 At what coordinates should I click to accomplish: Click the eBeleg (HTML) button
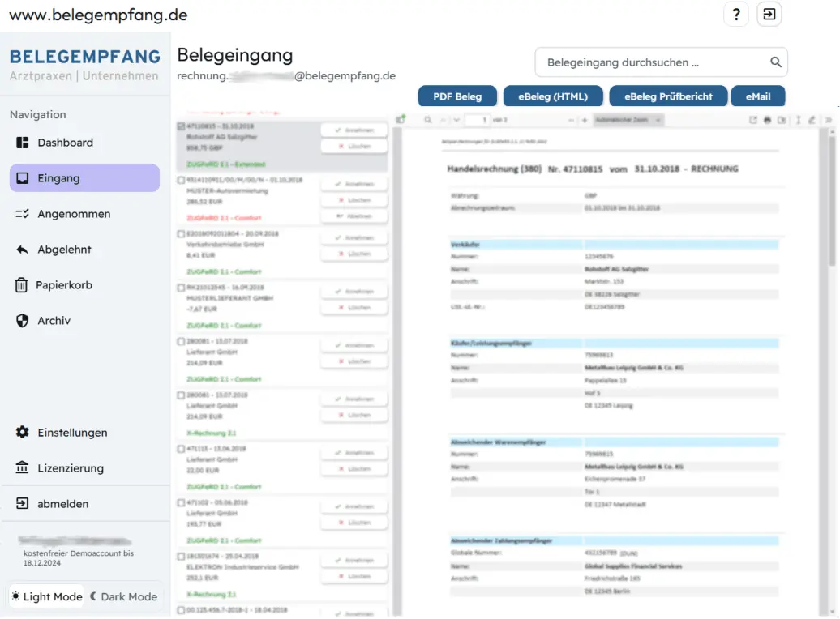click(553, 96)
